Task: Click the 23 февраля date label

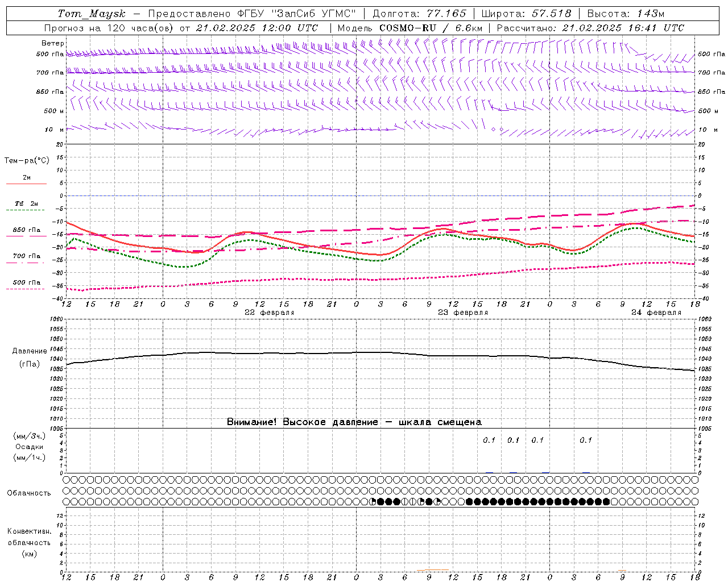Action: pyautogui.click(x=462, y=313)
